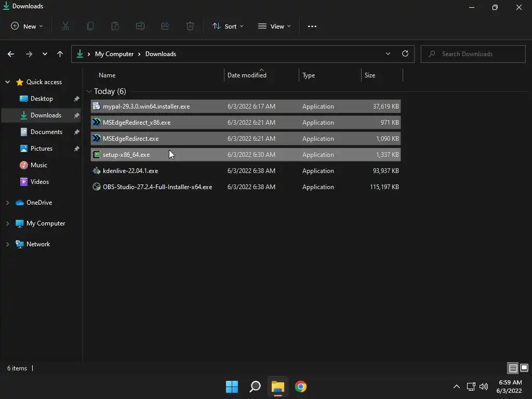Click the 93,937 KB size cell
This screenshot has width=532, height=399.
(386, 170)
